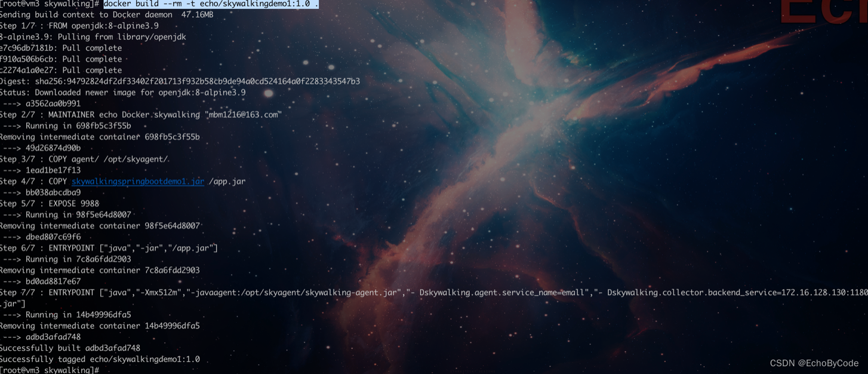Screen dimensions: 868x374
Task: Click 'Running in 98f5e64d8007' line
Action: tap(67, 214)
